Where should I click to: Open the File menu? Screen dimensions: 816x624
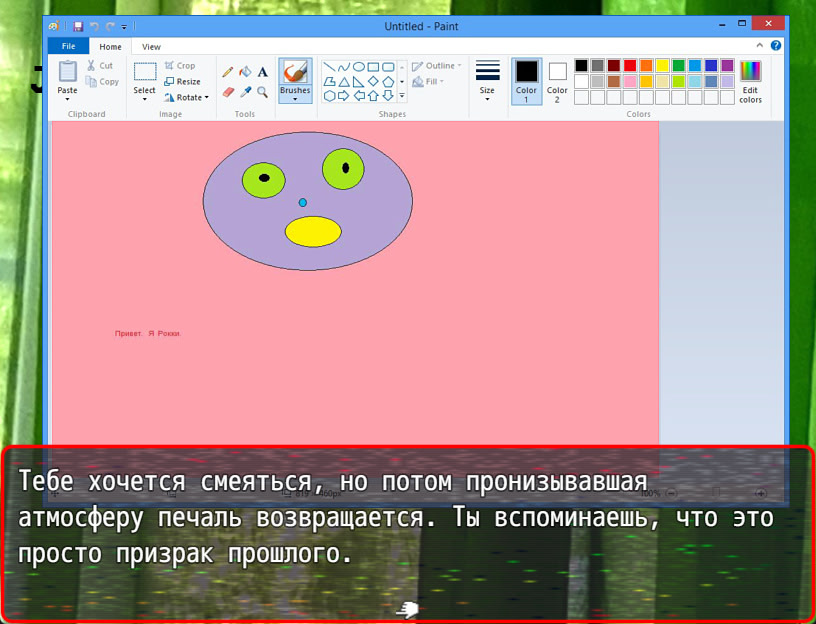click(x=68, y=46)
